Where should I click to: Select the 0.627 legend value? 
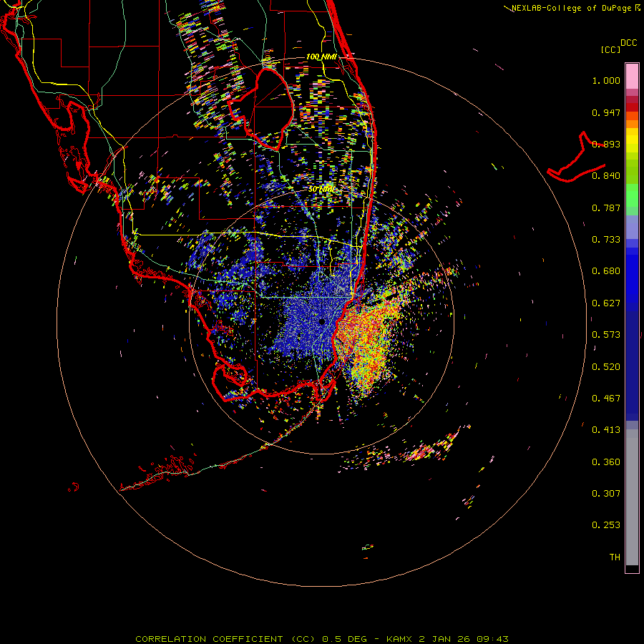[606, 303]
